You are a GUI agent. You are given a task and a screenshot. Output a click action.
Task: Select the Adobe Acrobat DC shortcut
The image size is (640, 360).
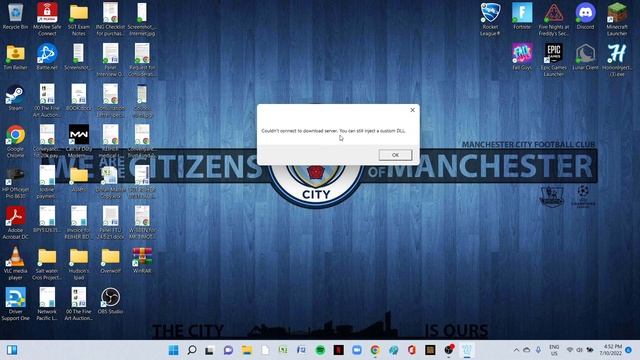(16, 222)
